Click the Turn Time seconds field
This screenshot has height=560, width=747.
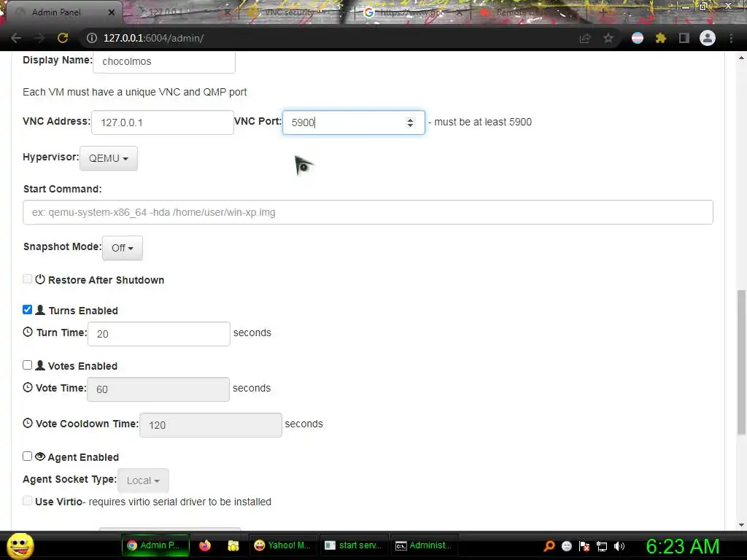(158, 334)
